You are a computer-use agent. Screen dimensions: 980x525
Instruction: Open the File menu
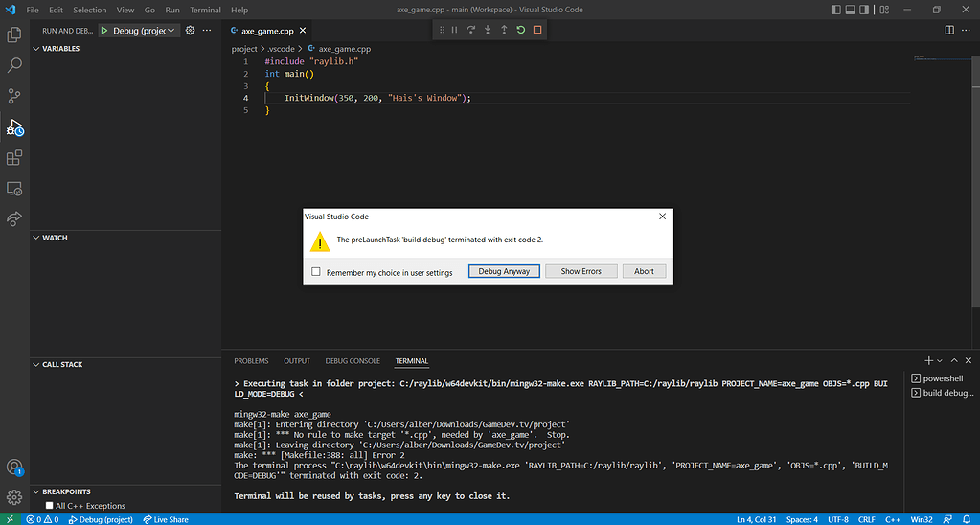pyautogui.click(x=33, y=10)
